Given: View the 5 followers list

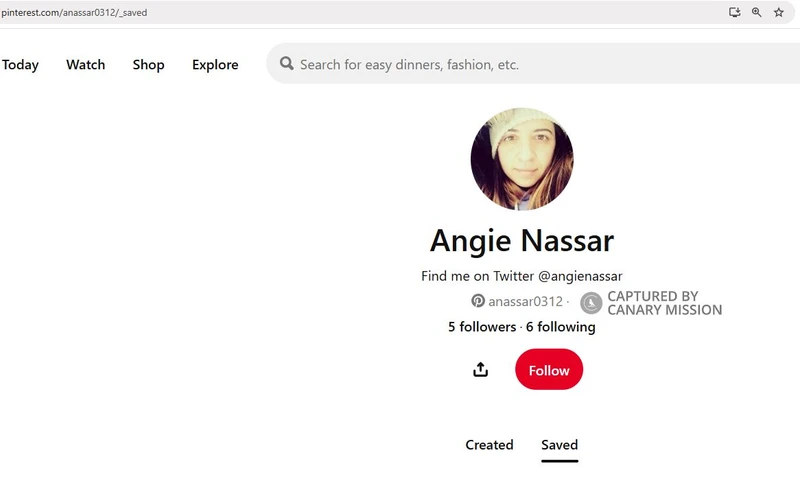Looking at the screenshot, I should pos(482,327).
